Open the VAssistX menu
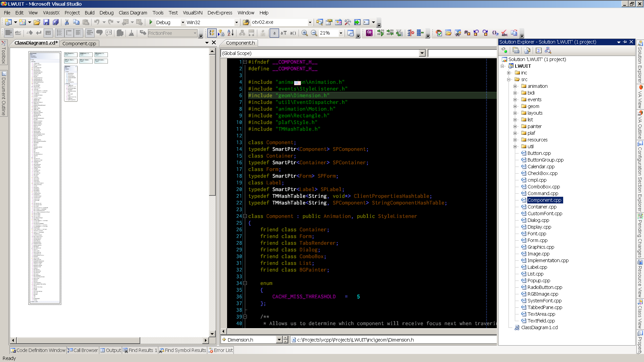Screen dimensions: 644x362 [51, 13]
